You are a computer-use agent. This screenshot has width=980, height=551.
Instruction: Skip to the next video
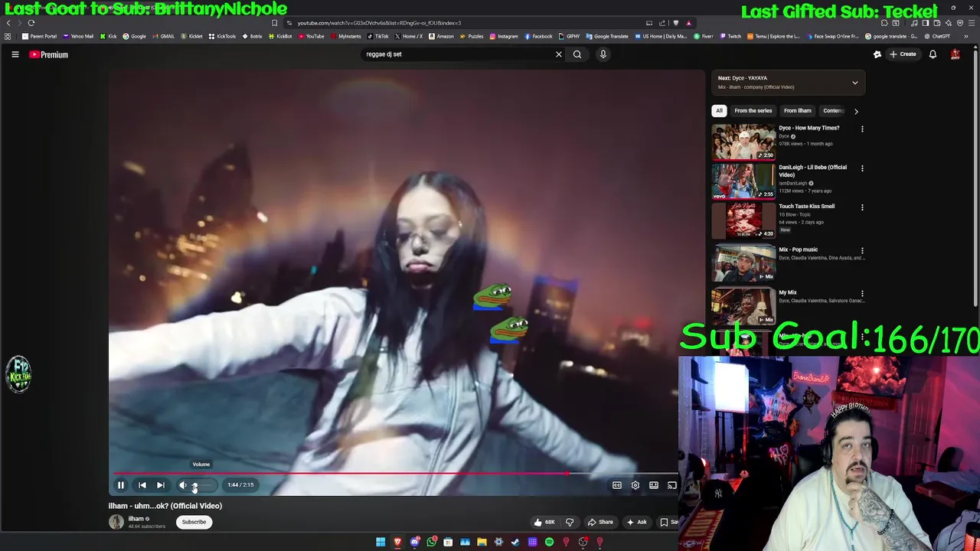(160, 484)
